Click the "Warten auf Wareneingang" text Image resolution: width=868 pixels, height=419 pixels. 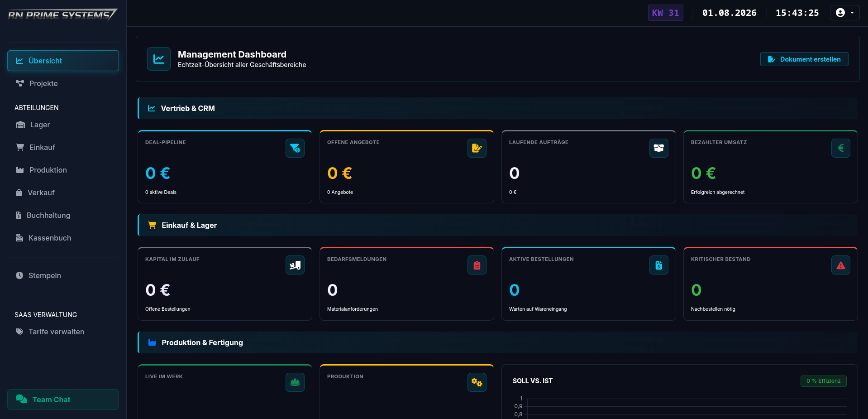coord(538,309)
